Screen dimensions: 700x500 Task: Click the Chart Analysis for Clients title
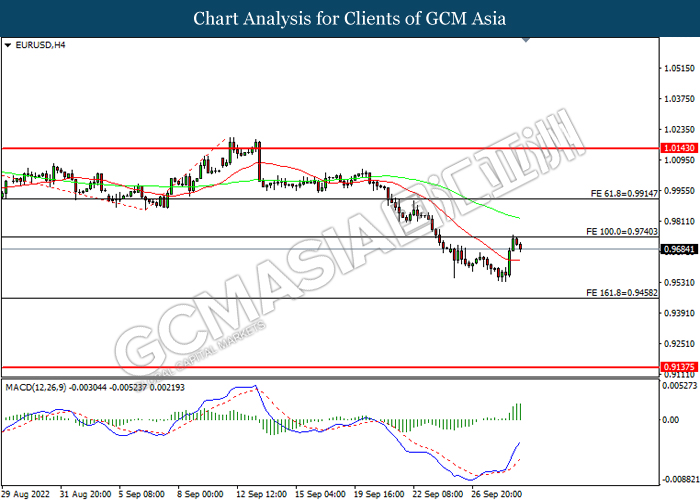[x=350, y=19]
